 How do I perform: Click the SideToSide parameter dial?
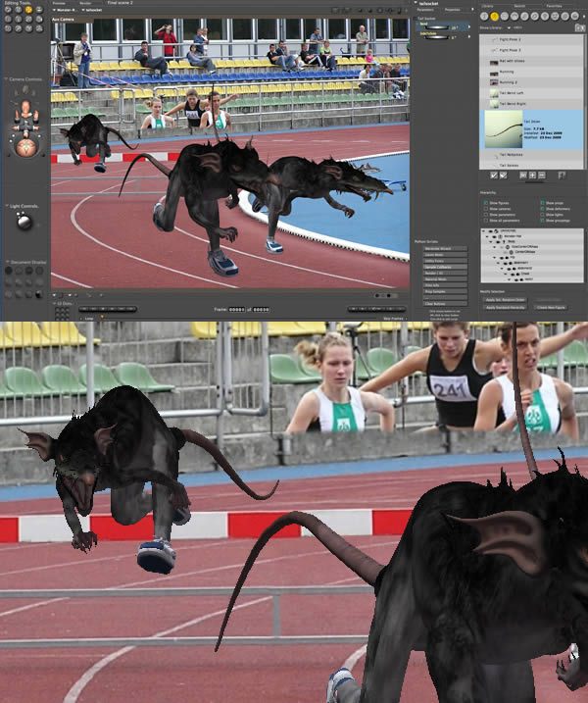pos(435,37)
